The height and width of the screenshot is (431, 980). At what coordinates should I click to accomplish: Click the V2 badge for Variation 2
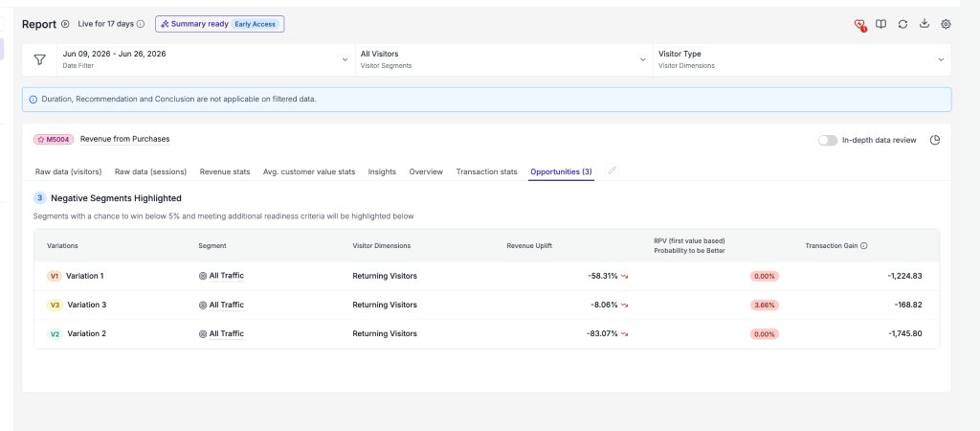[55, 334]
